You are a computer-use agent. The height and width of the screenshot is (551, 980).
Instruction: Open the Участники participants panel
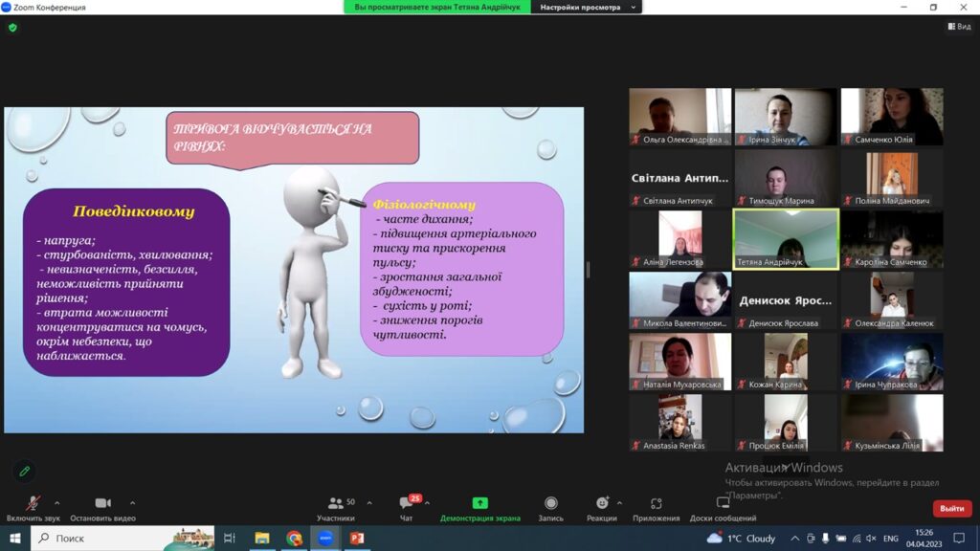336,503
